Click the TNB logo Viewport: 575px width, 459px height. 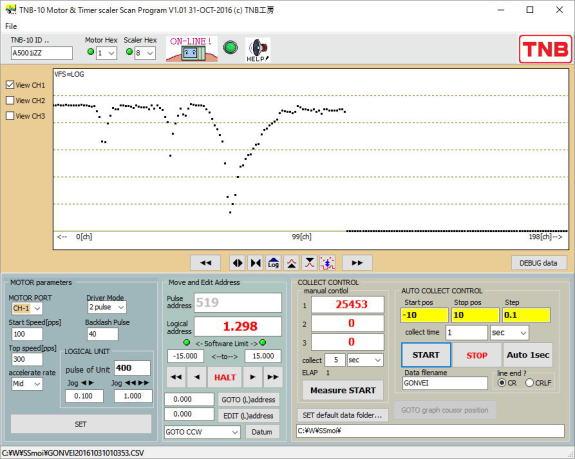pyautogui.click(x=545, y=49)
